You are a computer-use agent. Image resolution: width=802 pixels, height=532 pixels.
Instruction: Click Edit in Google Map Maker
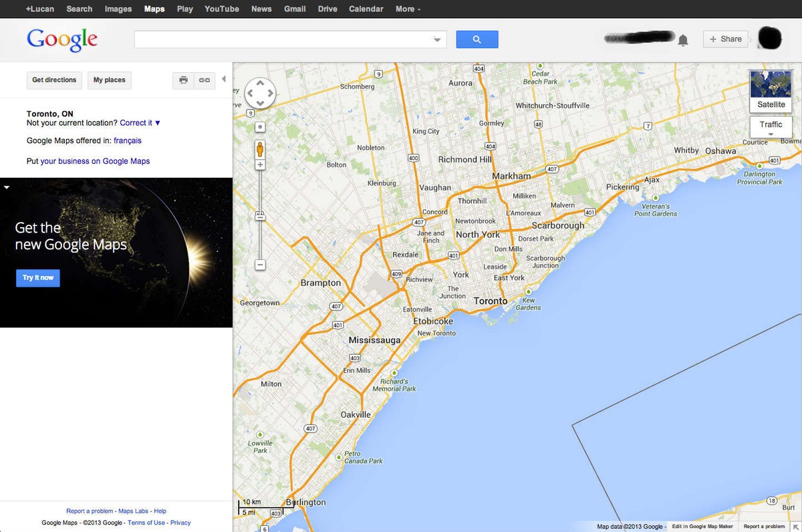coord(702,527)
